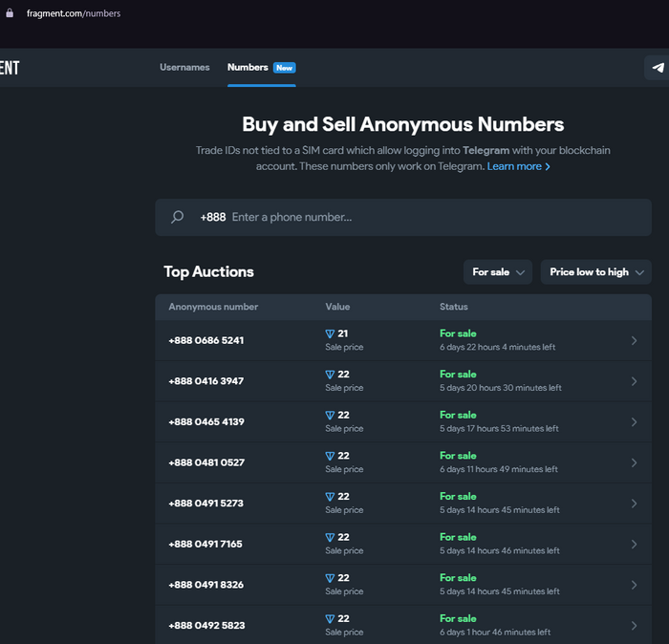Open the Price low to high sort dropdown
Image resolution: width=669 pixels, height=644 pixels.
tap(596, 272)
